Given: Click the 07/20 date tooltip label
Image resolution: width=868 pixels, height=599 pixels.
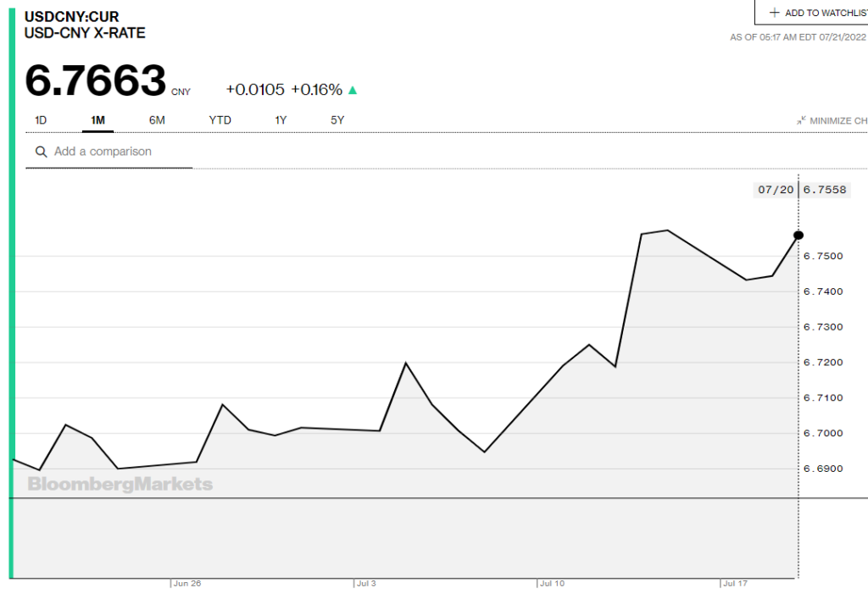Looking at the screenshot, I should click(776, 190).
